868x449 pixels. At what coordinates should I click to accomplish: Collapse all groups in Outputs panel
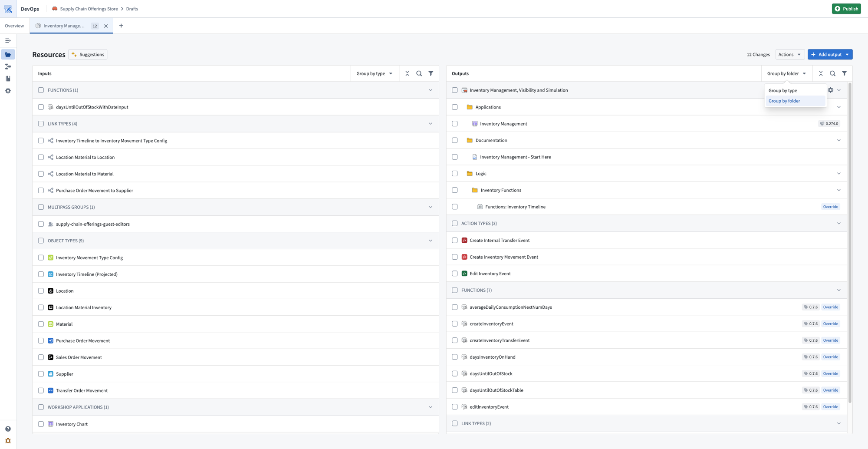click(x=821, y=73)
